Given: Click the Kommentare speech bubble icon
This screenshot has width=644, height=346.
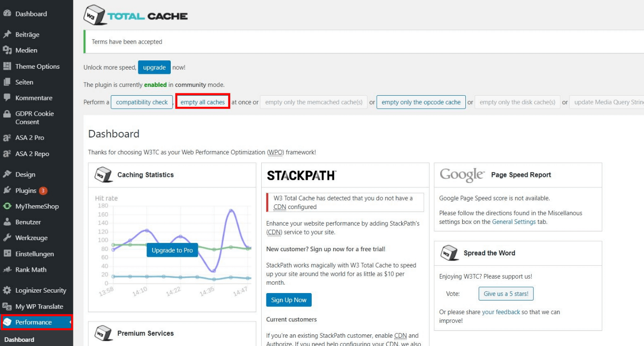Looking at the screenshot, I should (7, 98).
